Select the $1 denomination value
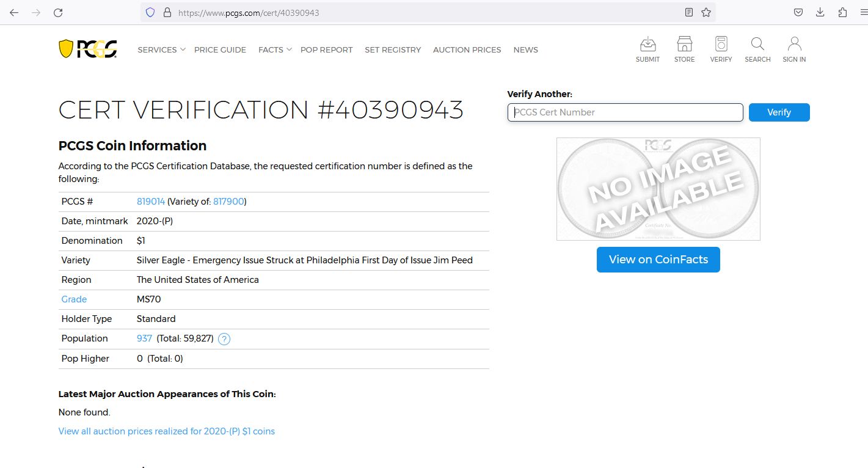This screenshot has height=468, width=868. (141, 241)
